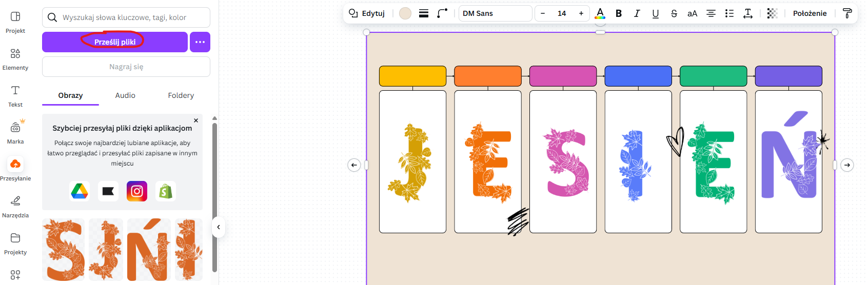The width and height of the screenshot is (868, 285).
Task: Open the Elementy sidebar panel
Action: (15, 59)
